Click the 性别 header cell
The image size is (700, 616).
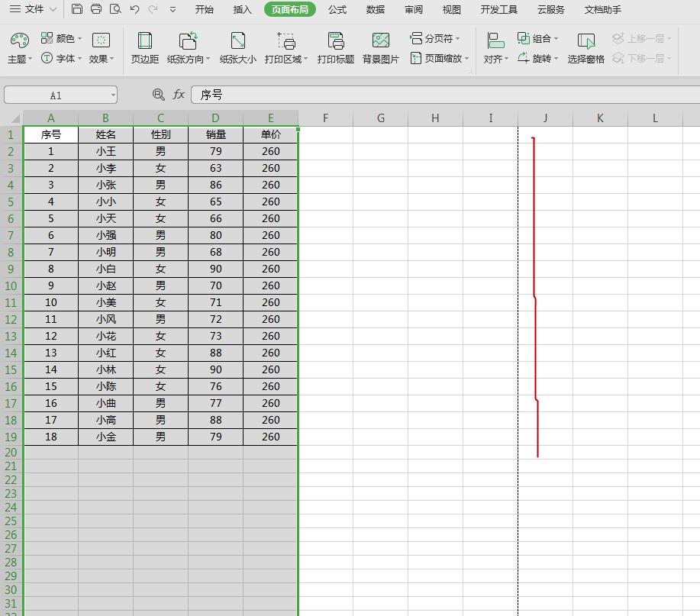(x=161, y=134)
